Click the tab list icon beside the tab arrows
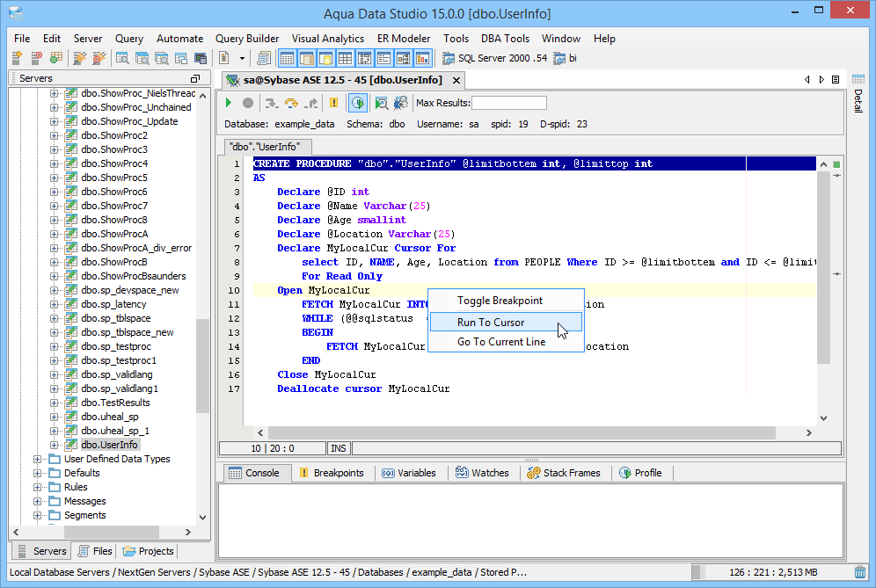This screenshot has height=588, width=876. point(836,80)
